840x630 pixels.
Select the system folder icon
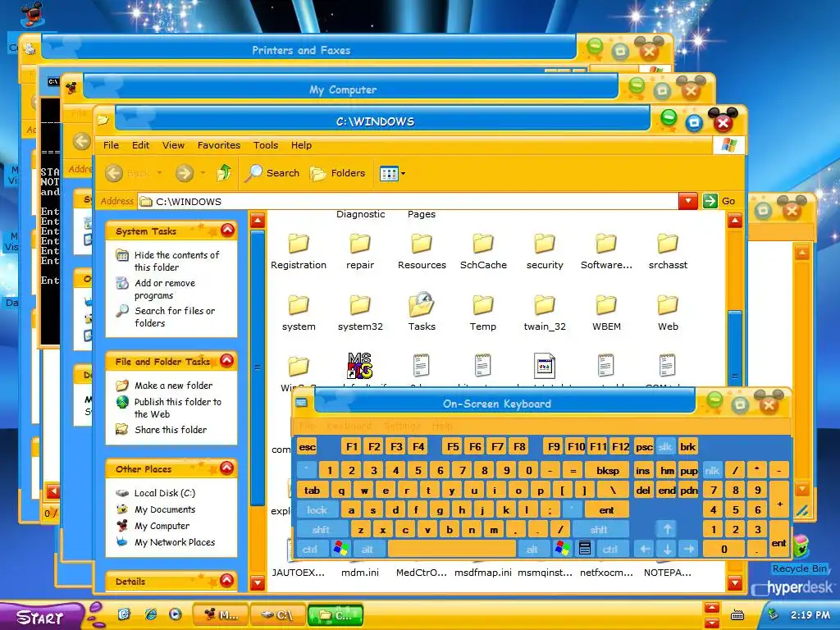click(299, 304)
